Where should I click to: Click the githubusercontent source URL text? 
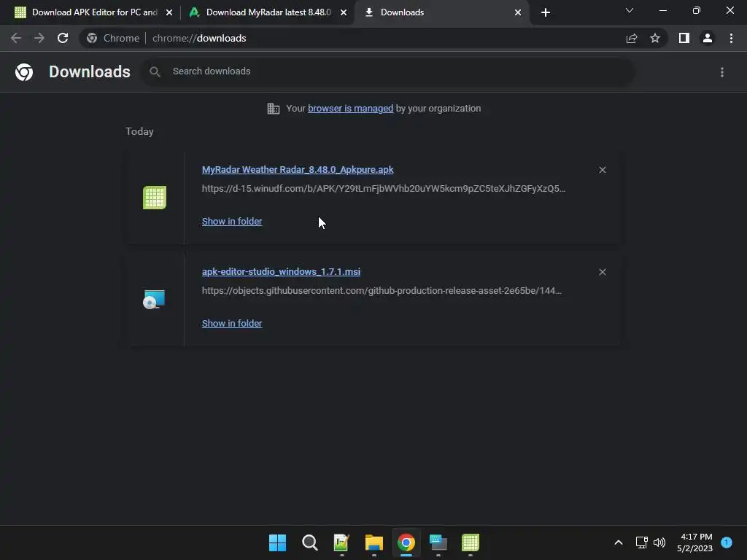382,290
